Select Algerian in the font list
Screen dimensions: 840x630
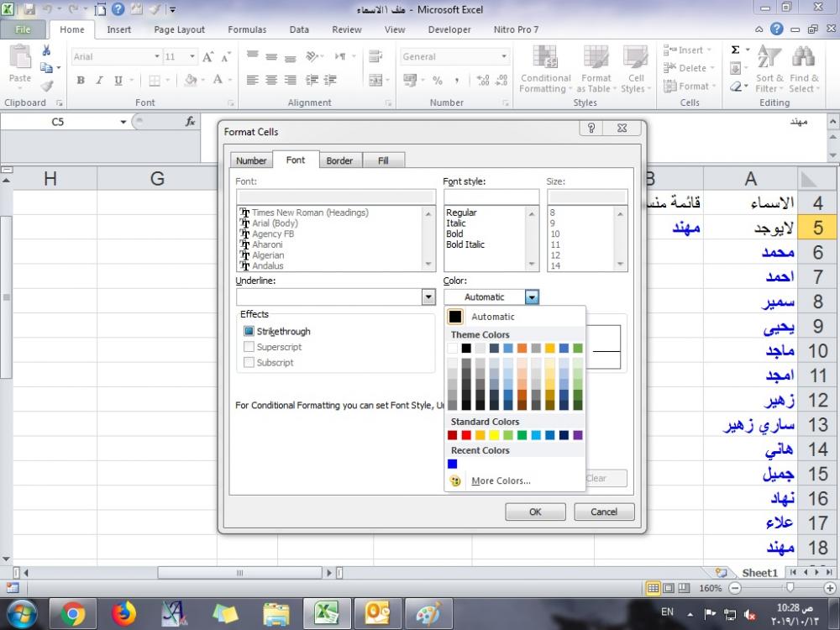(268, 255)
